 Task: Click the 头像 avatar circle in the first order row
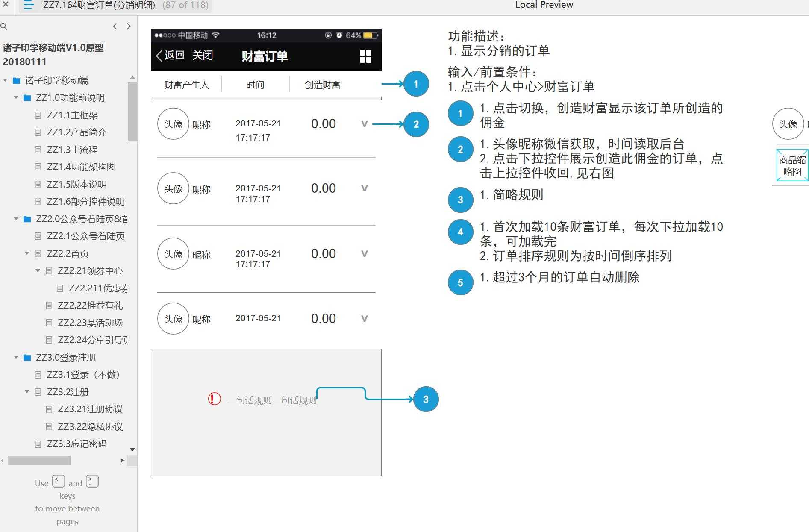click(173, 124)
